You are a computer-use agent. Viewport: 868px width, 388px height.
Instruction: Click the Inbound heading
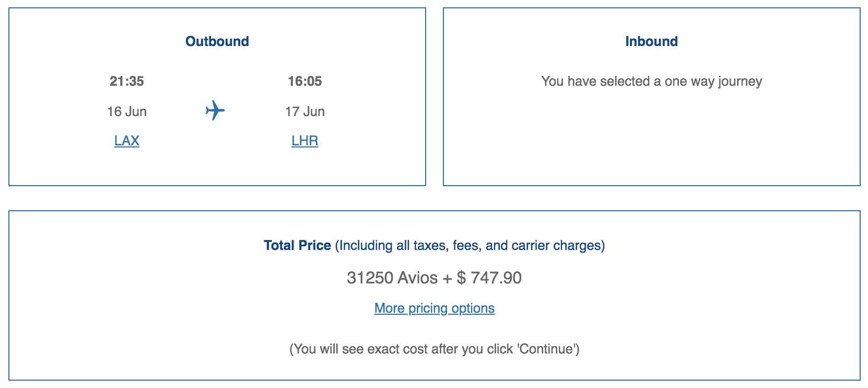click(x=652, y=41)
